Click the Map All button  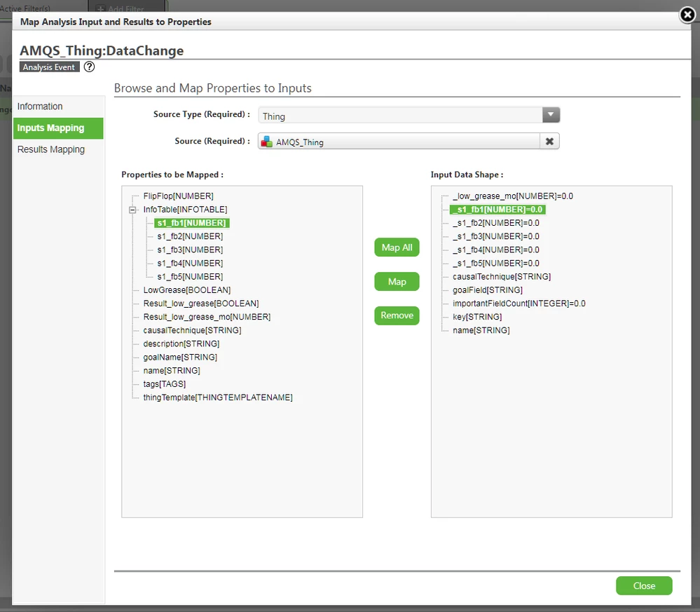coord(397,247)
